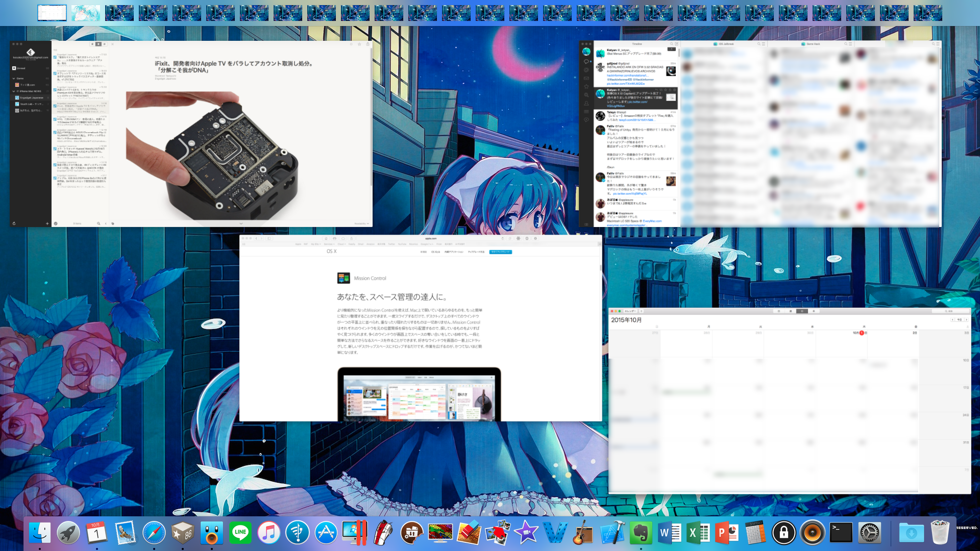Click iOS Jailbreak column search icon
The height and width of the screenshot is (551, 980).
pyautogui.click(x=759, y=44)
